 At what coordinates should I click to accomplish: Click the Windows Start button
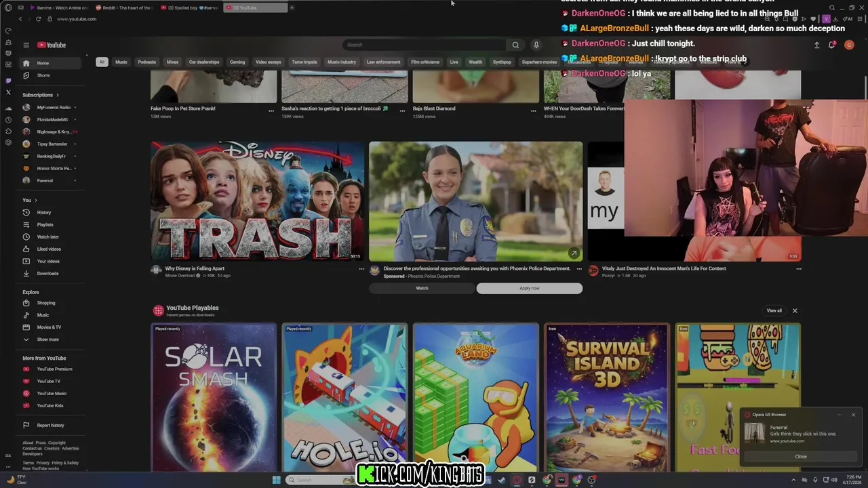coord(276,480)
